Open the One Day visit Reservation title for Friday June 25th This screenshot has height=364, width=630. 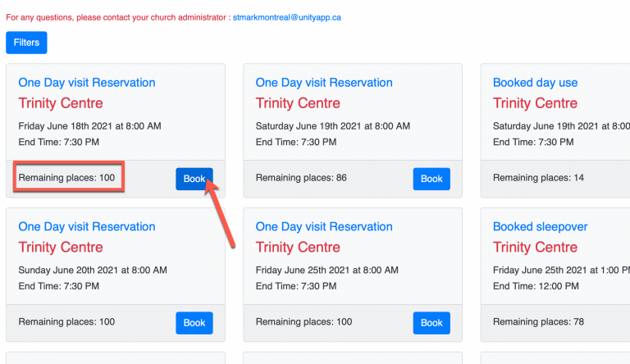pyautogui.click(x=324, y=227)
